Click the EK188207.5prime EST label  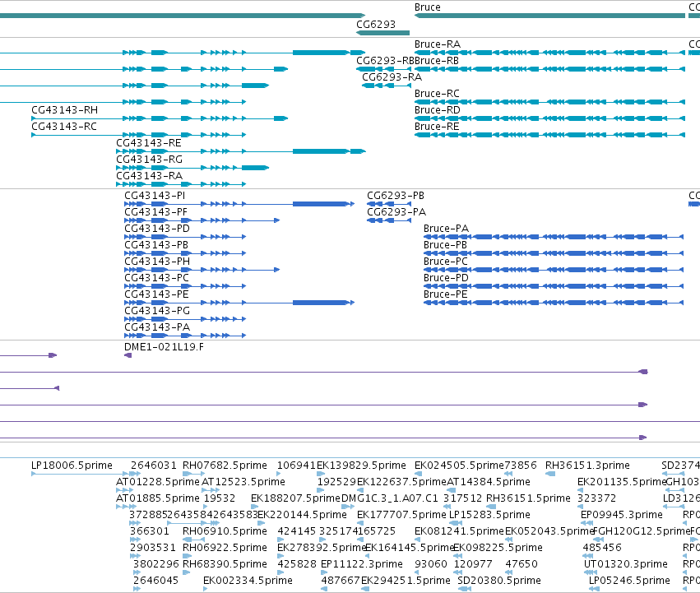pyautogui.click(x=295, y=498)
